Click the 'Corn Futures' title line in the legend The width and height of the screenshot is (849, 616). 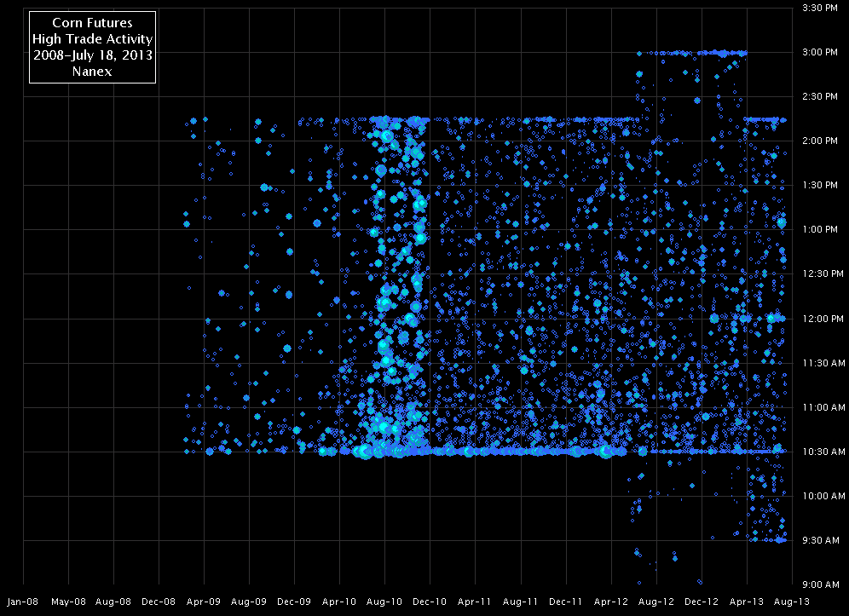(x=92, y=23)
